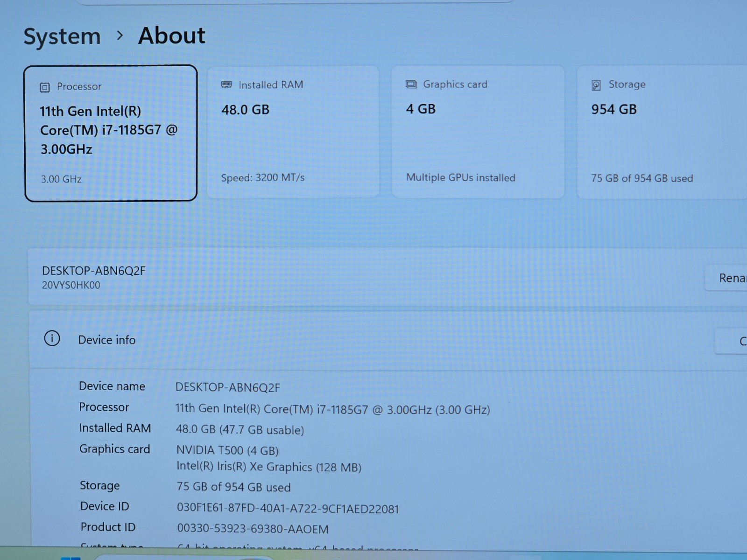Click the Graphics card icon
The image size is (747, 560).
tap(411, 84)
